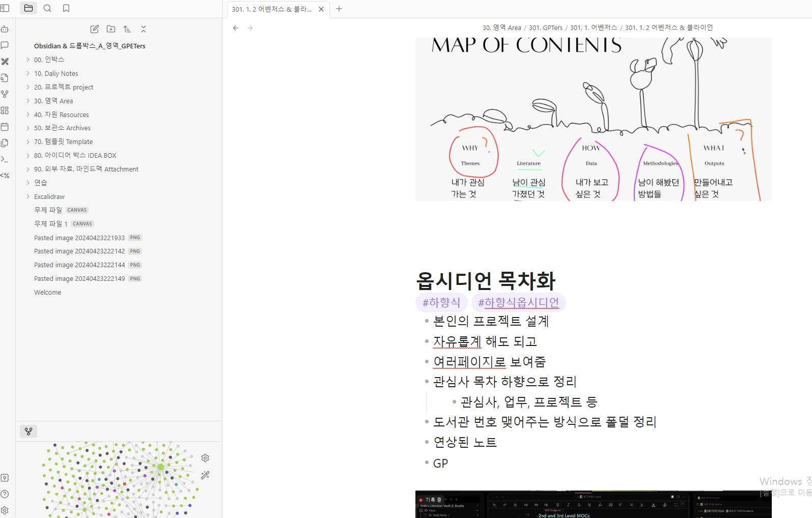Navigate forward with the right arrow
The image size is (812, 518).
[x=250, y=28]
